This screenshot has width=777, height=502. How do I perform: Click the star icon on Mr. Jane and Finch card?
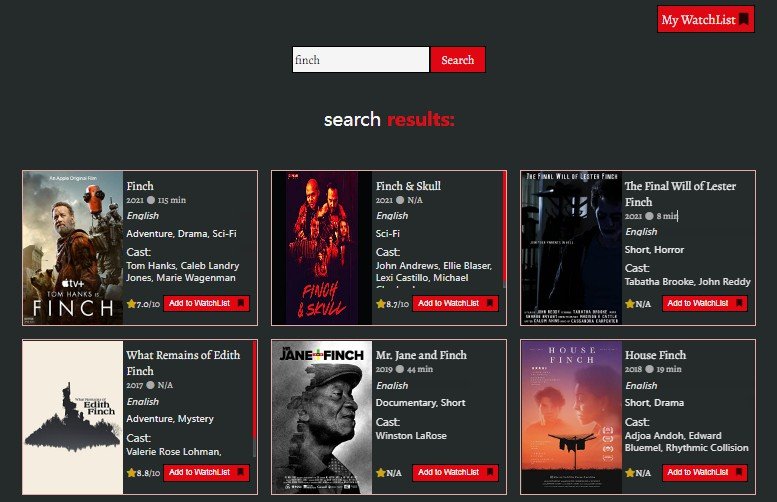(380, 473)
